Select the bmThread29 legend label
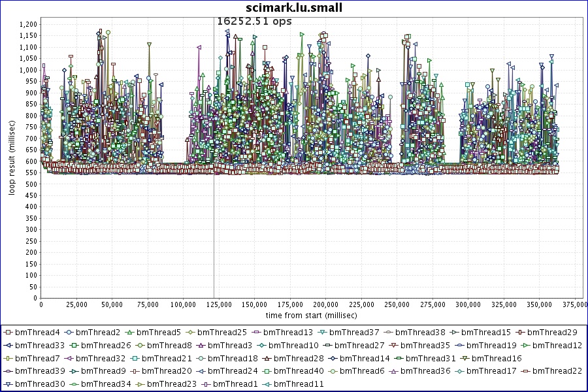 [x=552, y=332]
